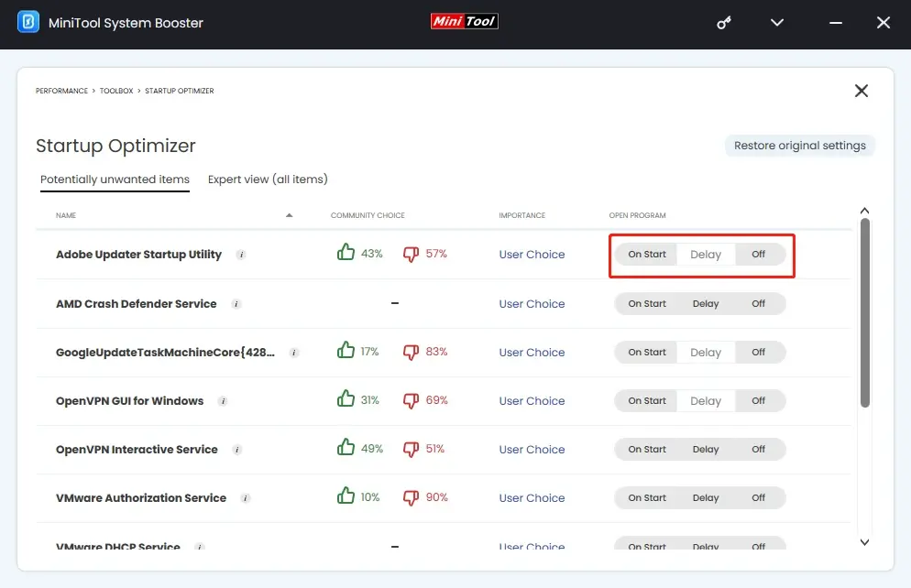Turn Off OpenVPN GUI for Windows

click(759, 401)
